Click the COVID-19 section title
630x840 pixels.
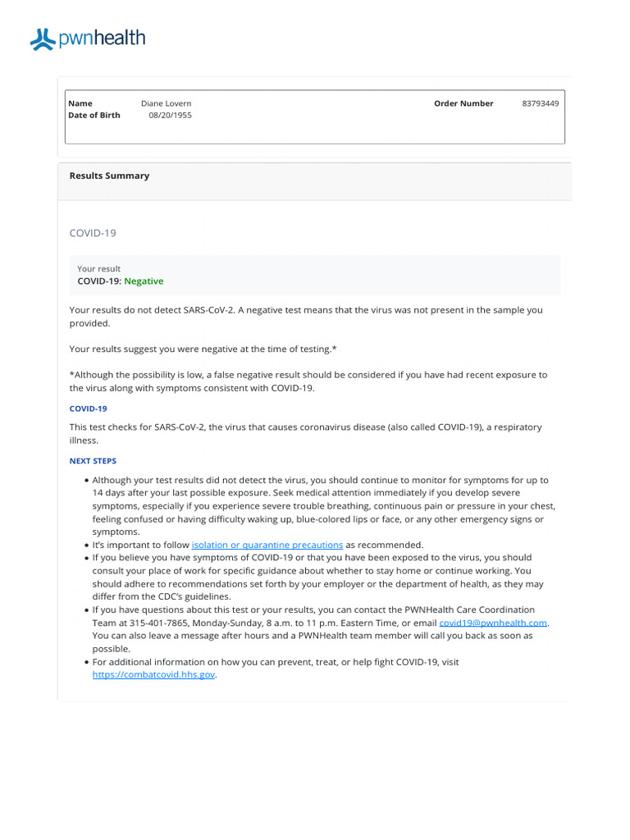pos(93,233)
